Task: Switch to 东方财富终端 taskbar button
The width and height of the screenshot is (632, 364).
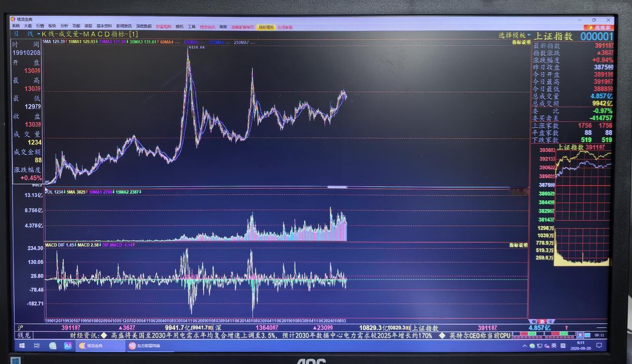Action: point(151,346)
